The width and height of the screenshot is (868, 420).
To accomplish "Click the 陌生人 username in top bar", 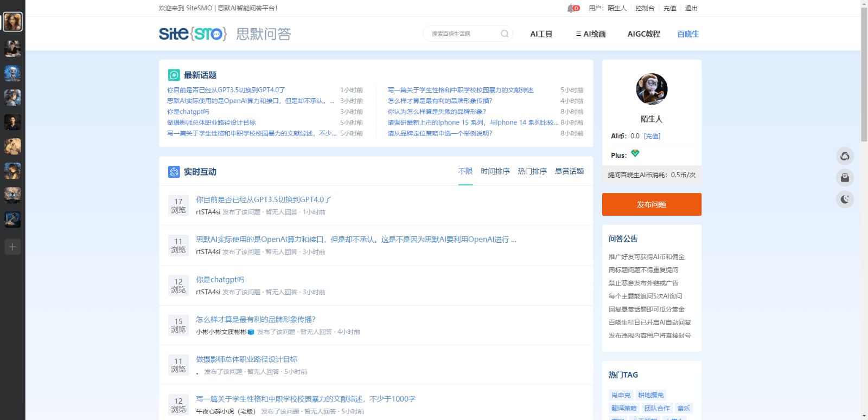I will tap(617, 8).
